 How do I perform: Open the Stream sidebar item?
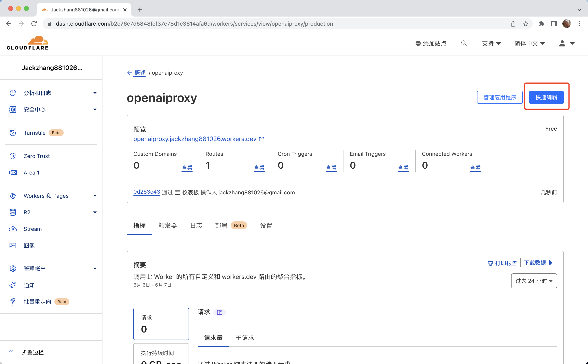33,229
